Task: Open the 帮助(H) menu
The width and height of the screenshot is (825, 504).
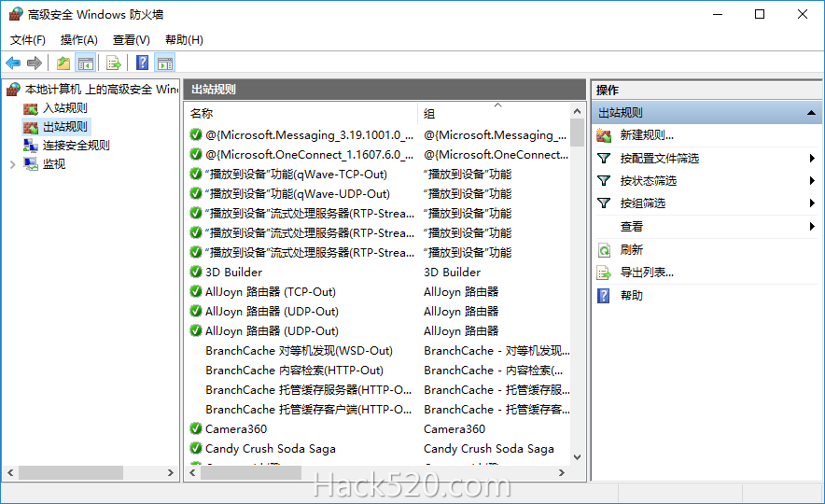Action: click(x=184, y=40)
